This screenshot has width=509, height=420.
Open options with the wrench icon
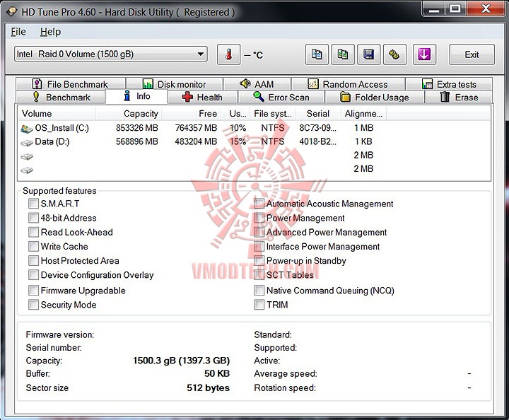coord(394,54)
